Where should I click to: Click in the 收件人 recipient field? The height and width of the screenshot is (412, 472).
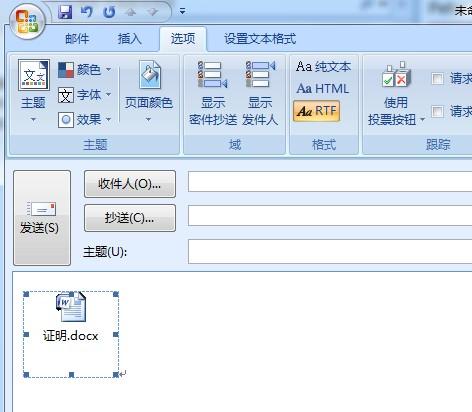click(330, 182)
